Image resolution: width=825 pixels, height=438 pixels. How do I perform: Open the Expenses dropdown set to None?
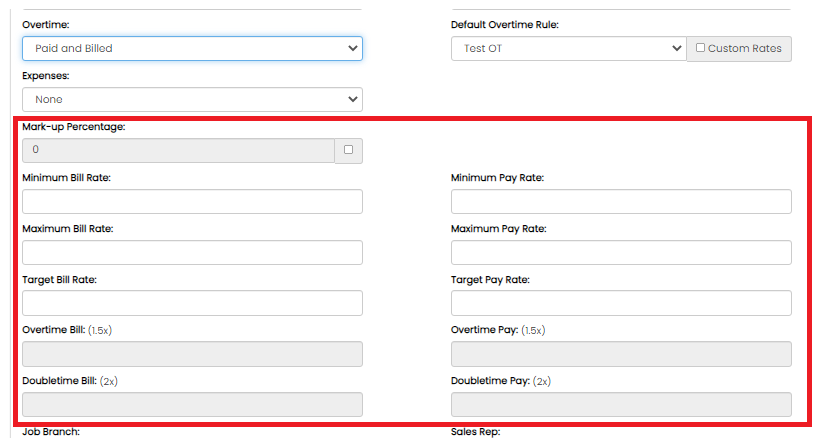(192, 99)
